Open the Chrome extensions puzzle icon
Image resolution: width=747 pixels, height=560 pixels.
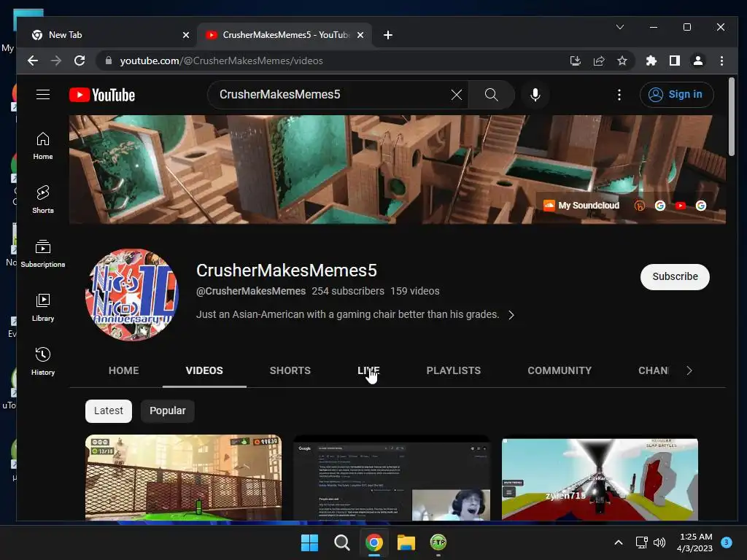click(x=651, y=61)
